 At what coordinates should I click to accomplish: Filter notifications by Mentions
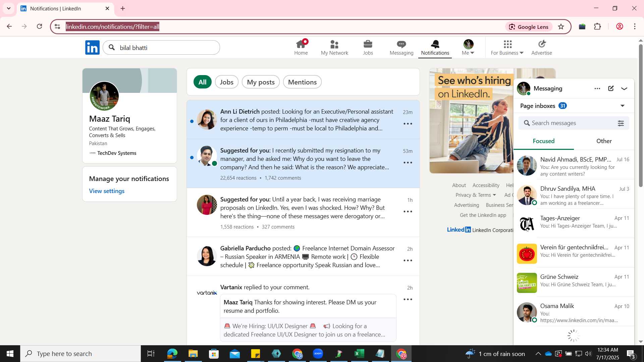point(302,82)
